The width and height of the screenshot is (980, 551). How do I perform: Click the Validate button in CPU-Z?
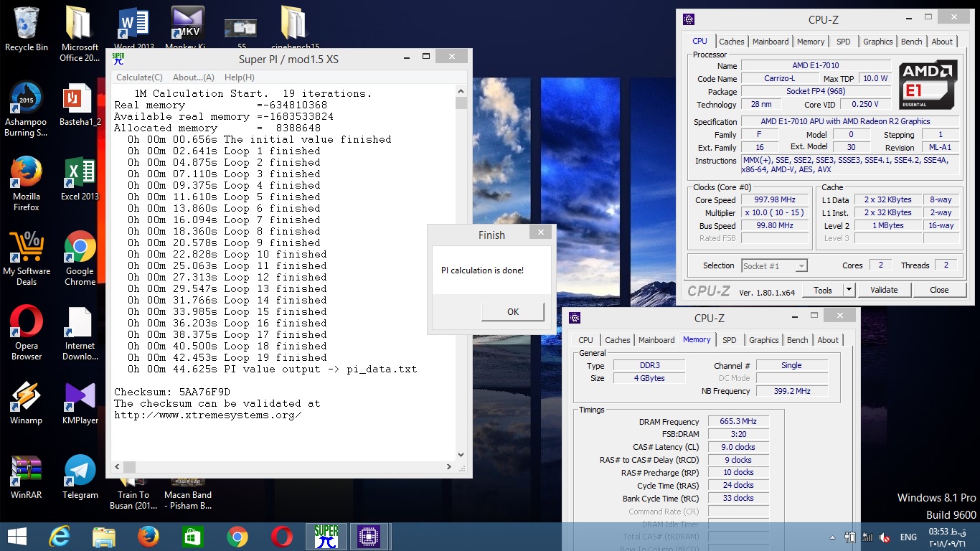tap(884, 290)
